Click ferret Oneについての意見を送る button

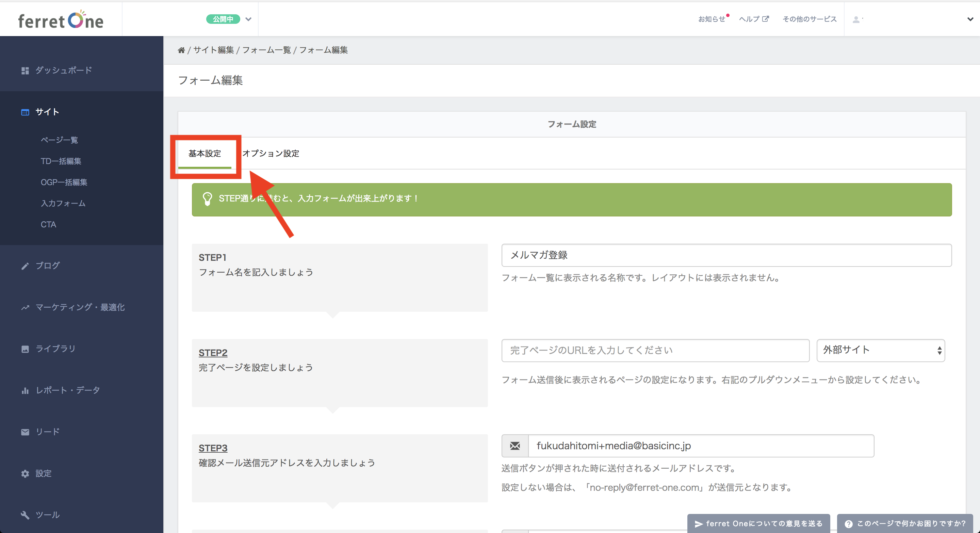(x=759, y=524)
